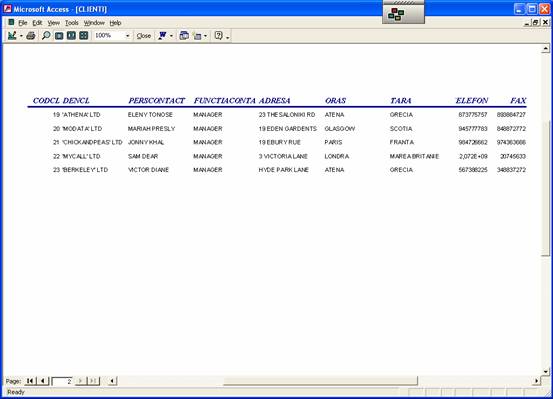Click vertical scrollbar up arrow
Viewport: 553px width, 399px height.
click(546, 48)
